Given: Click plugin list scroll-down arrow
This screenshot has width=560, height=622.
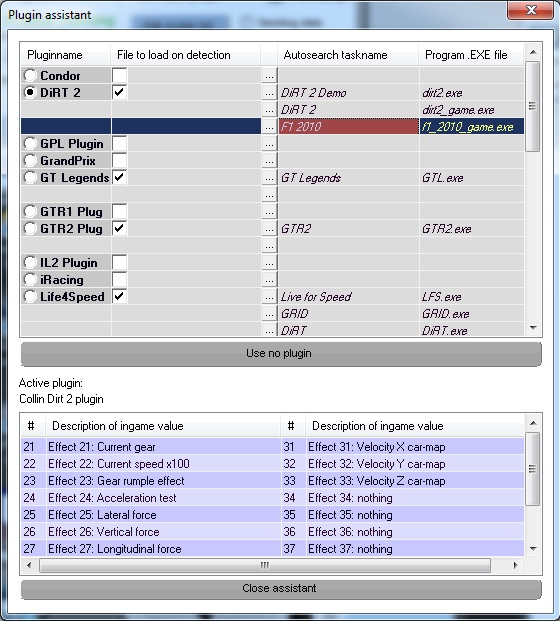Looking at the screenshot, I should (x=533, y=328).
